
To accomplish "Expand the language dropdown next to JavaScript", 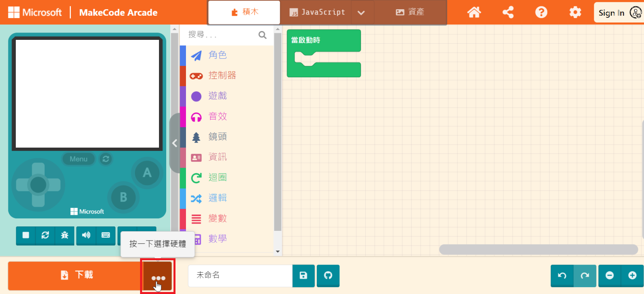I will pyautogui.click(x=361, y=12).
